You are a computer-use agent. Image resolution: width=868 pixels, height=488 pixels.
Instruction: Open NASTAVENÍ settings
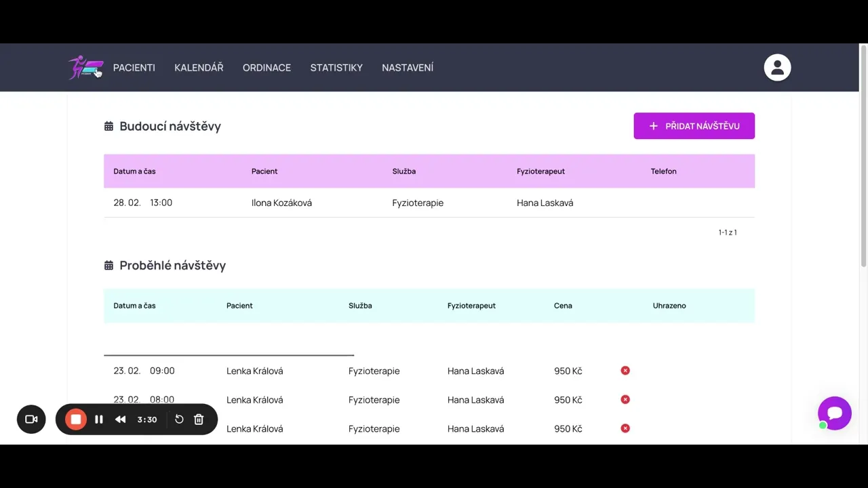pos(408,68)
